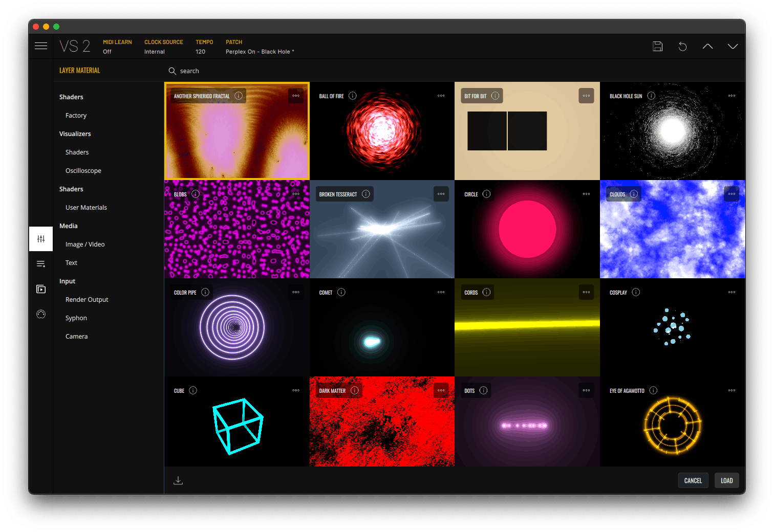
Task: Switch to the User Materials section
Action: (86, 207)
